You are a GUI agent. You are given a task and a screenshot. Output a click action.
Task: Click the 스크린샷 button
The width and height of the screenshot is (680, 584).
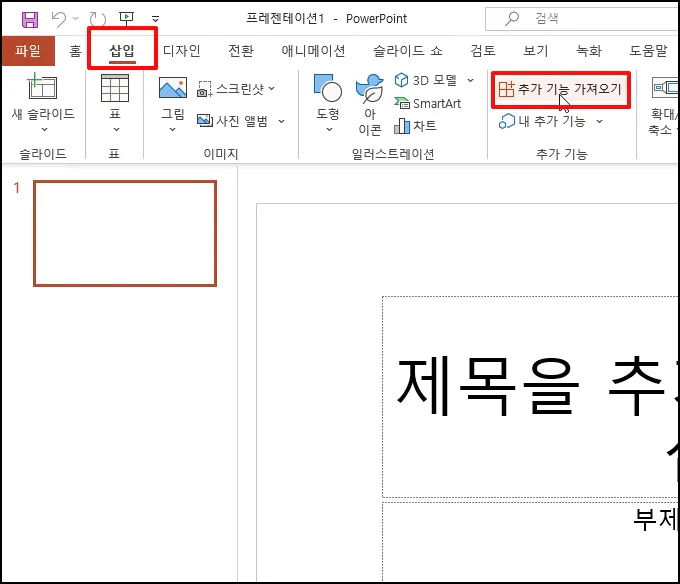[x=230, y=89]
